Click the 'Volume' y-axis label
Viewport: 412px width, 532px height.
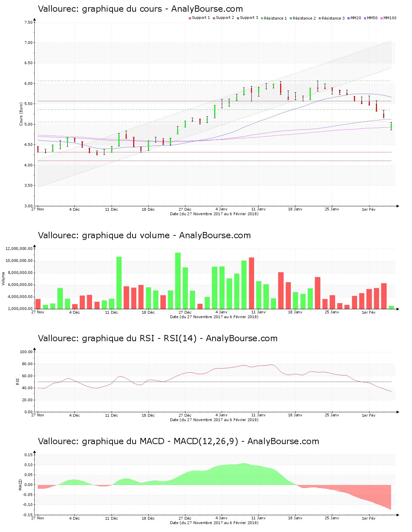point(3,279)
